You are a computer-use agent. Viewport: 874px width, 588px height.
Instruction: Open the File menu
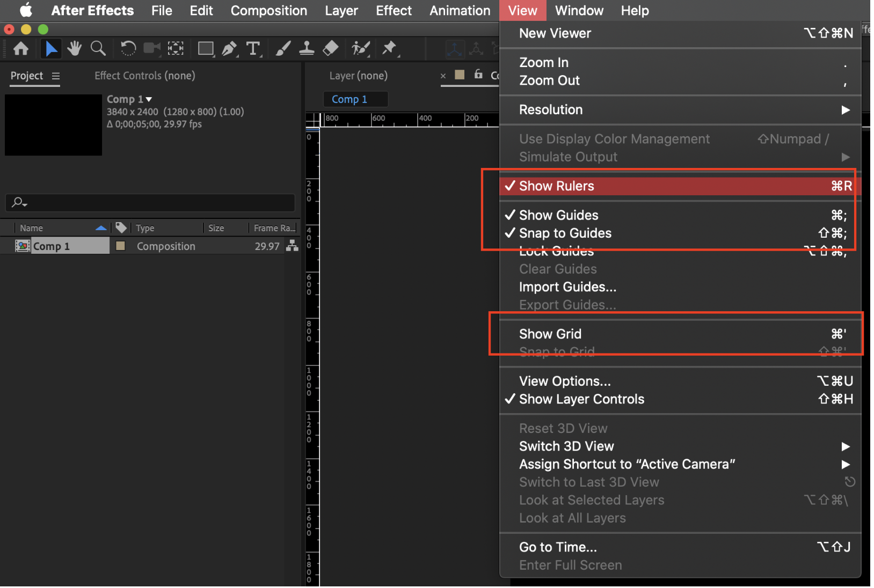point(162,10)
